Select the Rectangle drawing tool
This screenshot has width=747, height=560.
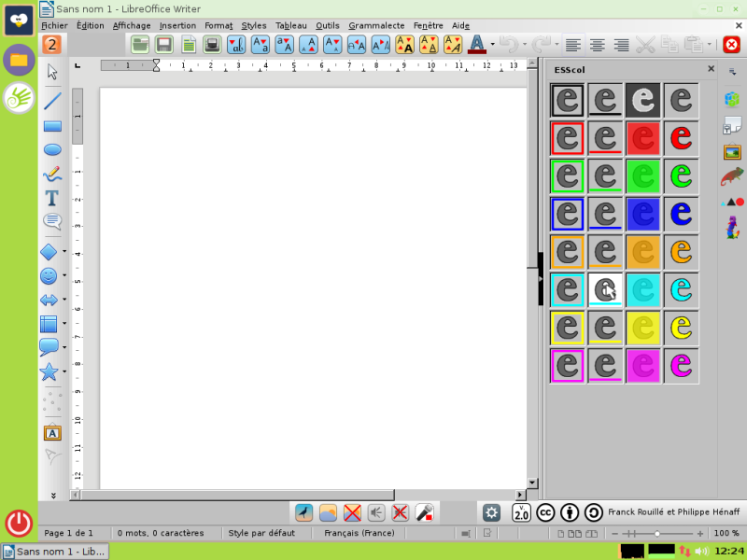52,126
